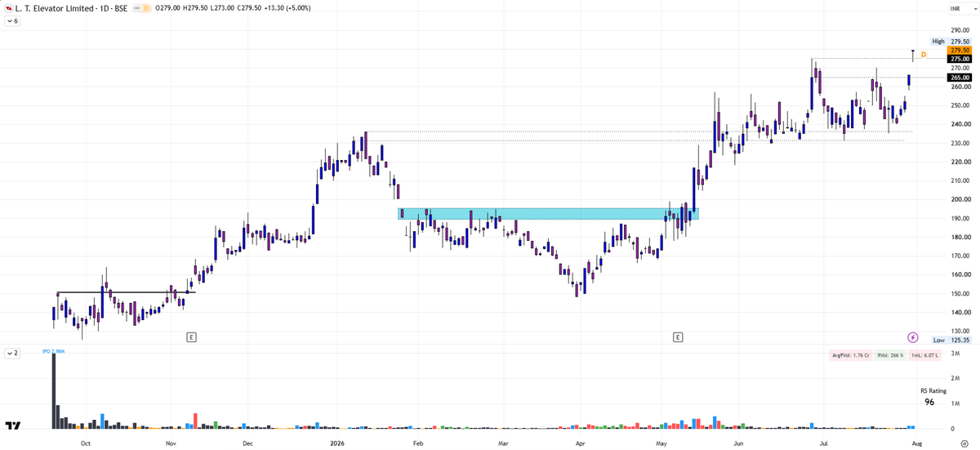Click the 275.00 price label

(960, 59)
